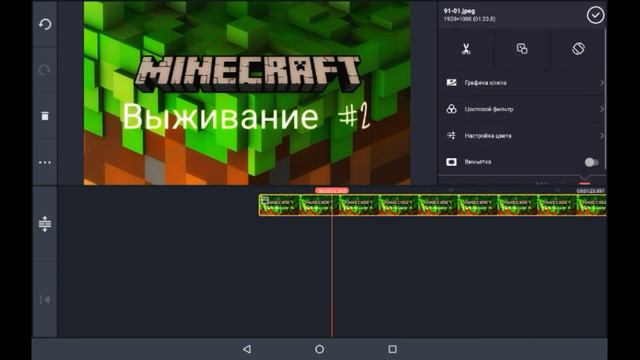Screen dimensions: 640x360
Task: Enable the Виньетка toggle switch
Action: click(x=591, y=162)
